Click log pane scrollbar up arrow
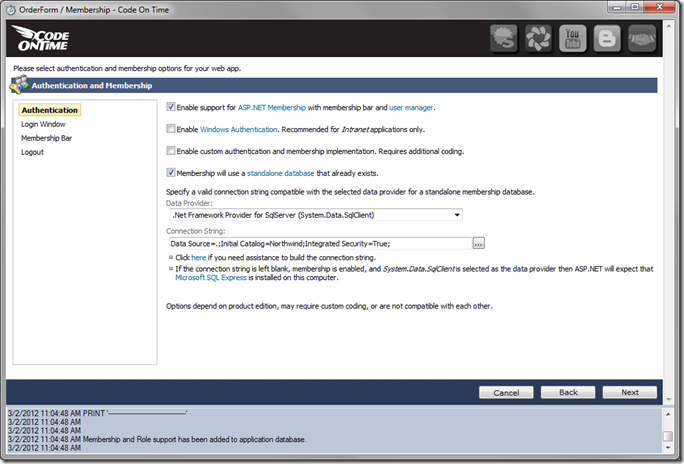Viewport: 684px width, 464px height. click(668, 414)
